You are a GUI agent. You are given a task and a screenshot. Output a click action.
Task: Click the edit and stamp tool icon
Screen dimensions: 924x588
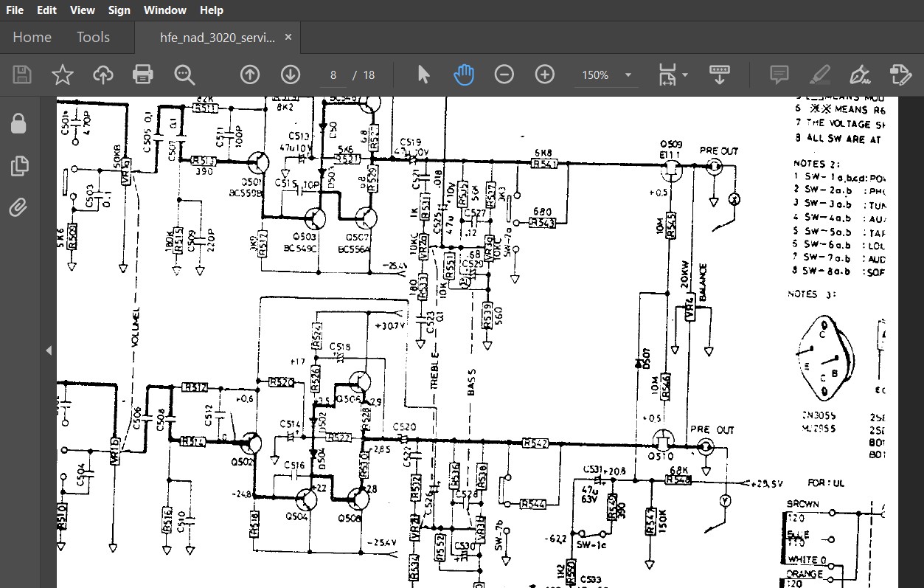(900, 75)
